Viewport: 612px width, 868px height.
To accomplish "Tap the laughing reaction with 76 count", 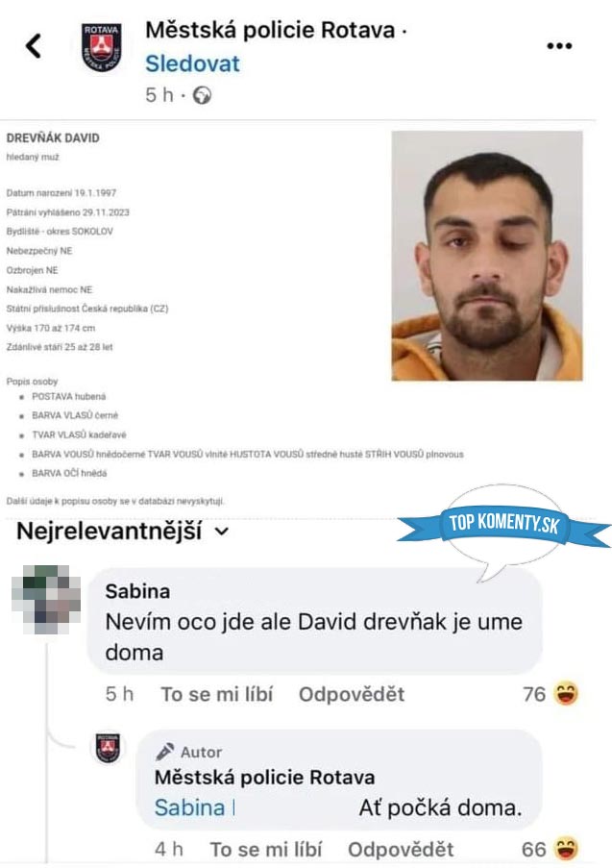I will coord(567,694).
